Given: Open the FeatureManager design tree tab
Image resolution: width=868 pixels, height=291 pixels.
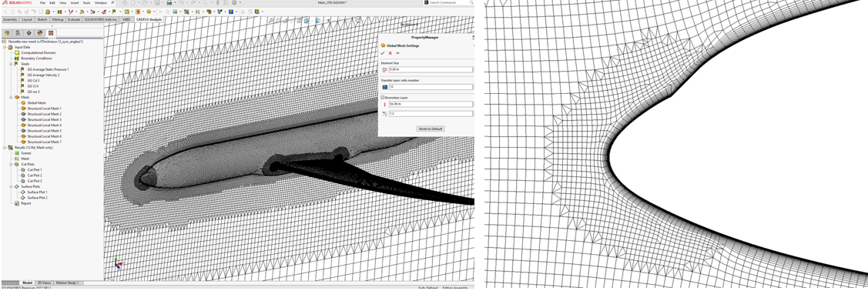Looking at the screenshot, I should click(x=7, y=32).
